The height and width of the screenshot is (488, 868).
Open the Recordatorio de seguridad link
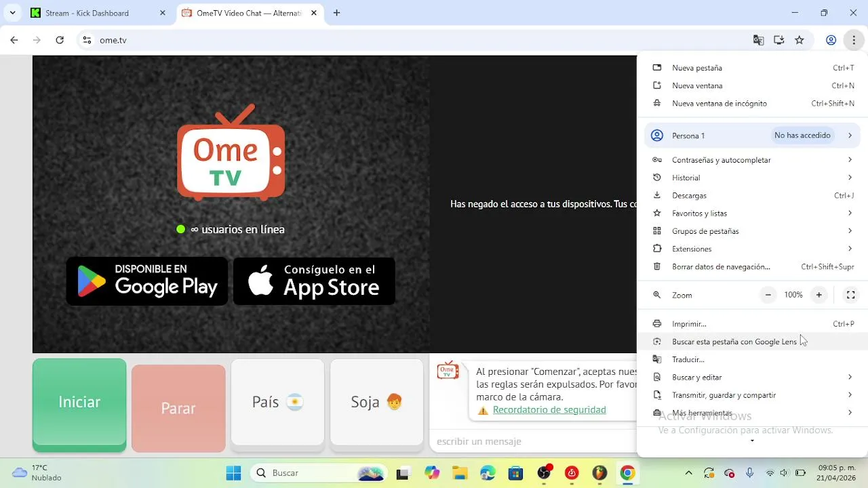click(549, 410)
